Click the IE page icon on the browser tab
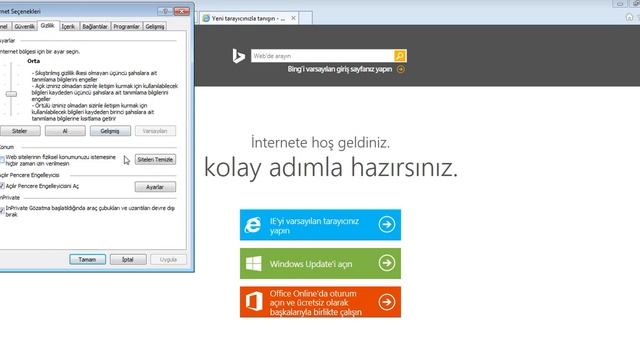Image resolution: width=640 pixels, height=360 pixels. [206, 18]
